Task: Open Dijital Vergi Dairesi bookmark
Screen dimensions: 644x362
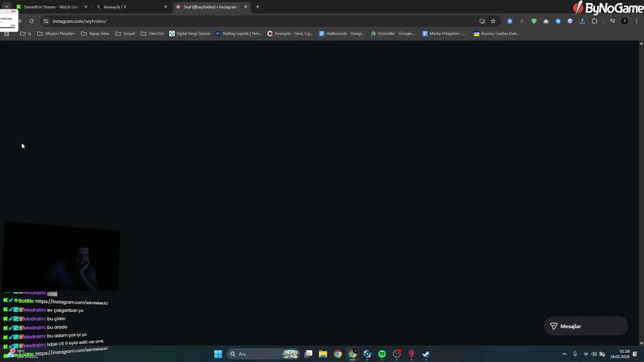Action: point(190,34)
